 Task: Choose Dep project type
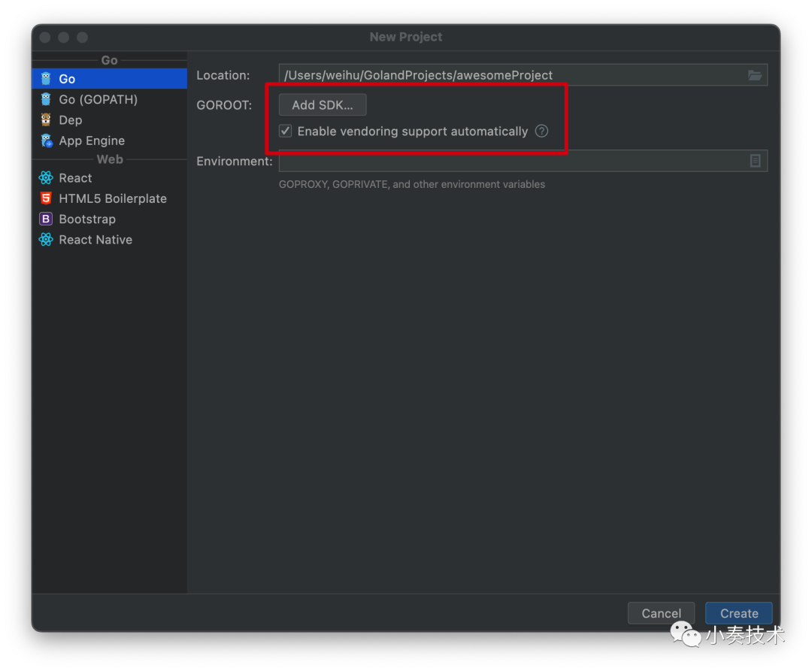tap(109, 120)
